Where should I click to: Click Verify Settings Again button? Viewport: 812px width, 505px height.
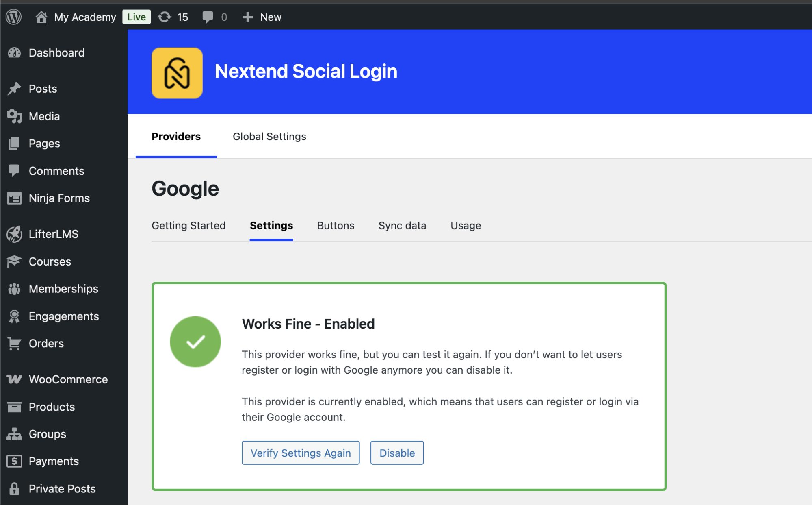click(301, 453)
